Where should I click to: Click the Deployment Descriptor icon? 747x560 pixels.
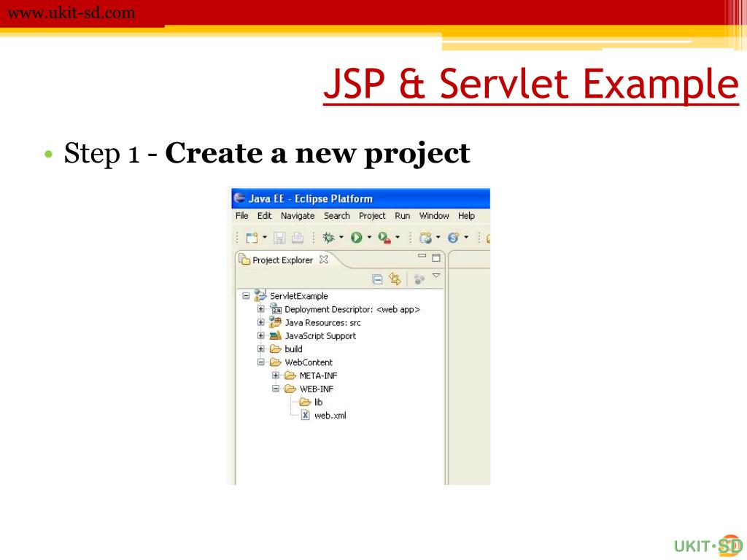tap(275, 308)
